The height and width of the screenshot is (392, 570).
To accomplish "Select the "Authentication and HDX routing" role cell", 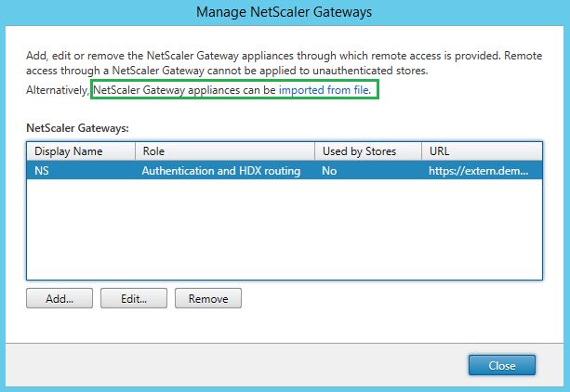I will click(x=220, y=171).
